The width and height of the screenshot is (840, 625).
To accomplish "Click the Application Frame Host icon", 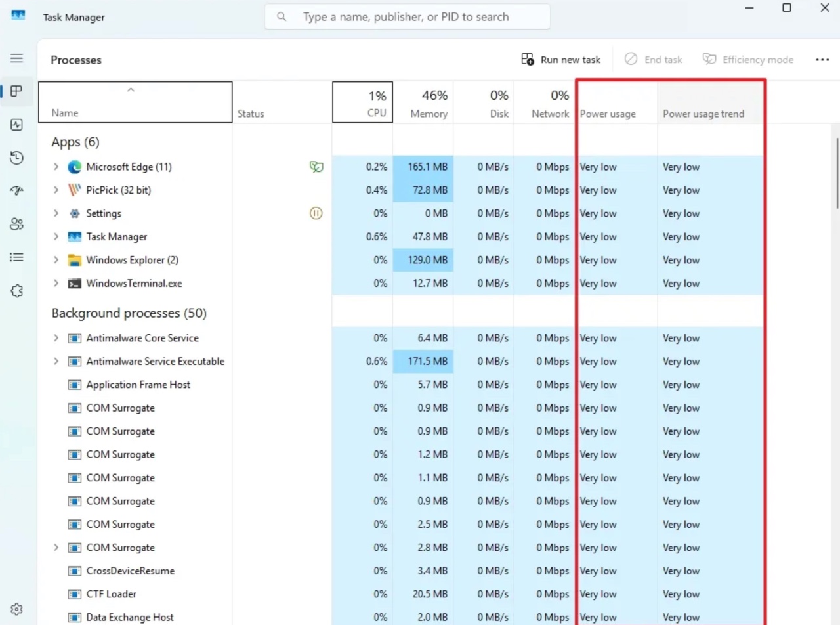I will tap(75, 385).
